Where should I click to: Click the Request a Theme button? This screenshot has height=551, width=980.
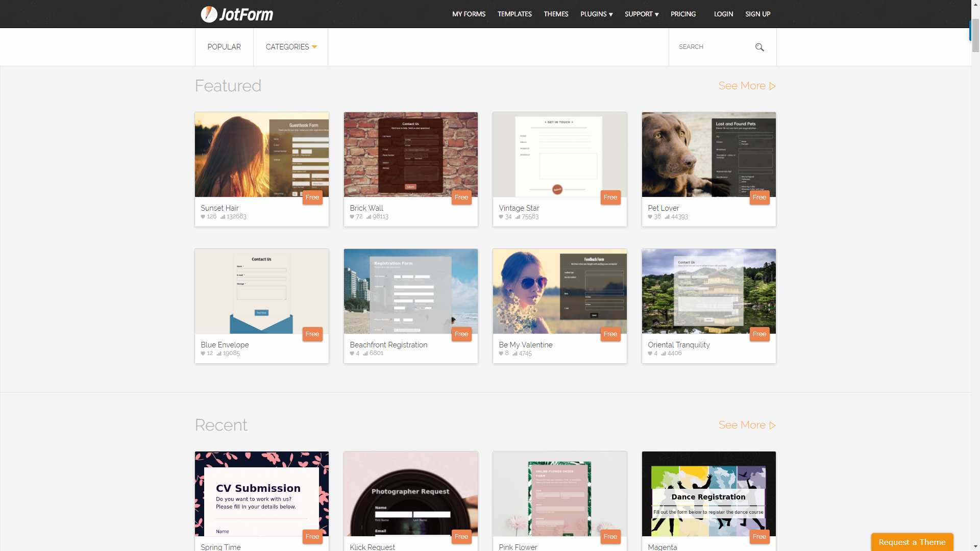[912, 542]
